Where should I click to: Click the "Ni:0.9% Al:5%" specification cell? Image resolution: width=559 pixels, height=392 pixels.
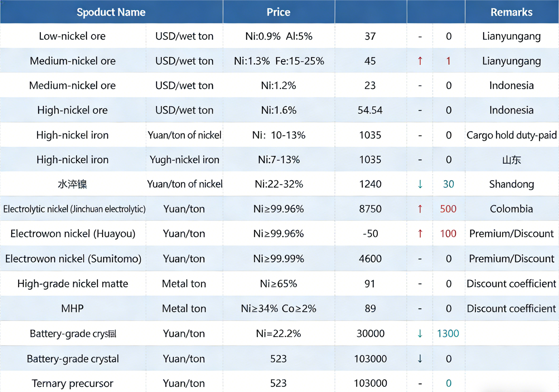pyautogui.click(x=279, y=36)
